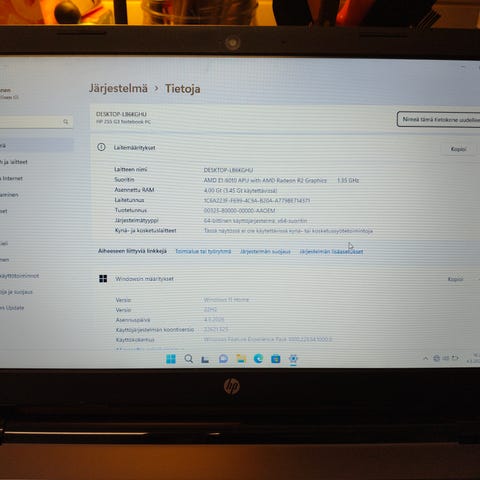This screenshot has width=480, height=480.
Task: Open the Järjestelmän suojaus link
Action: 265,252
